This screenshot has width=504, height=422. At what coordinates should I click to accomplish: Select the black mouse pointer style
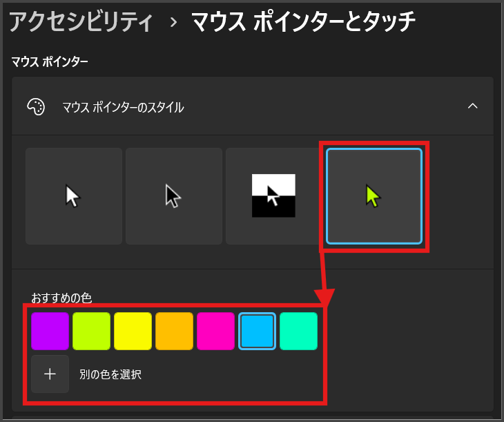coord(173,196)
